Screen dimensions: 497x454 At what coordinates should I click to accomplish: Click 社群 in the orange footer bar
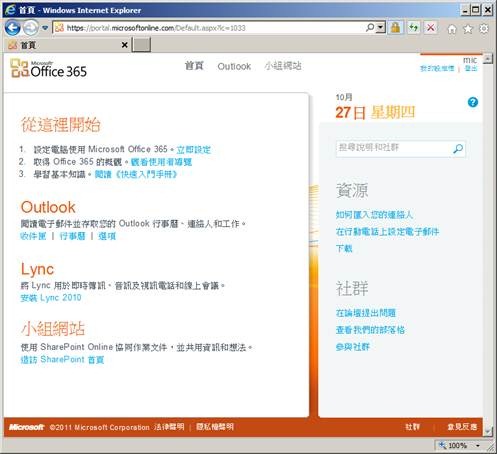click(412, 427)
